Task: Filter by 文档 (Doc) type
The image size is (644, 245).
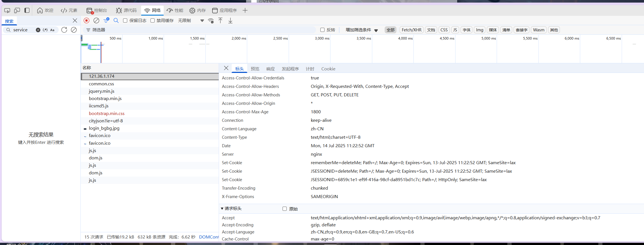Action: [431, 30]
